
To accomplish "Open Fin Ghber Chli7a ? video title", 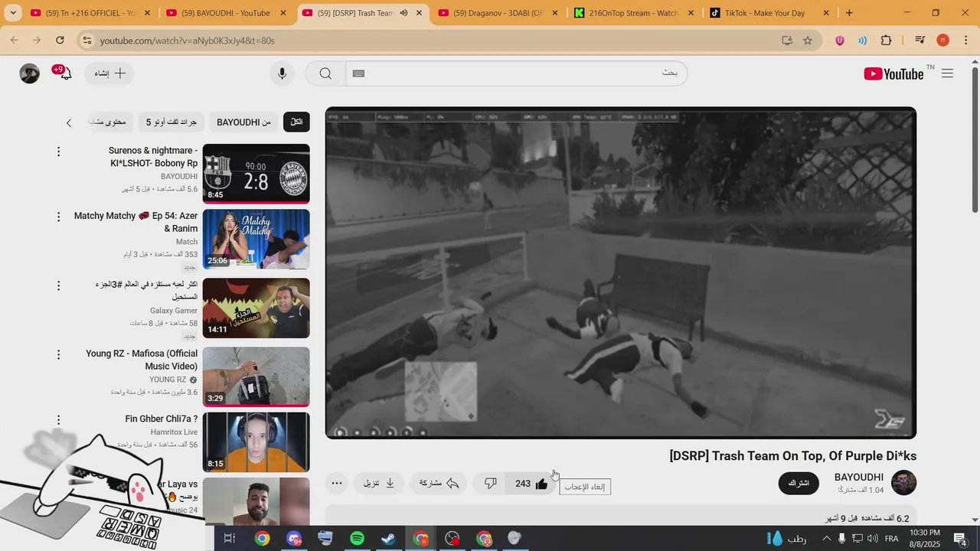I will [162, 419].
